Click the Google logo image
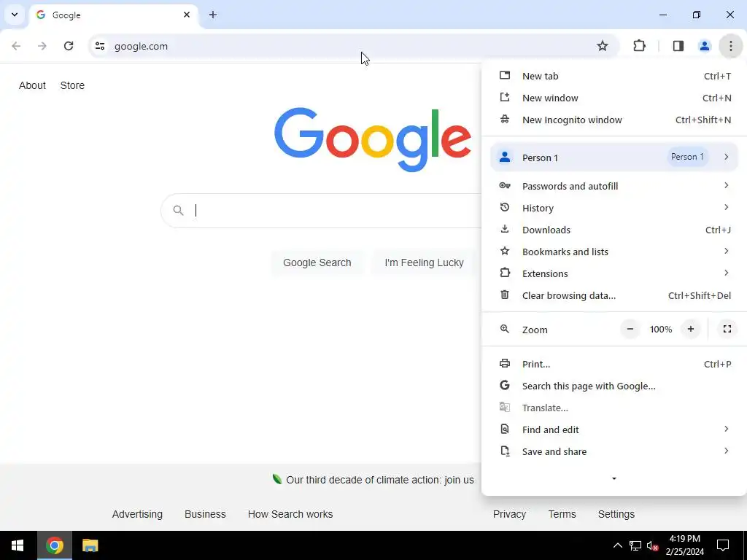The width and height of the screenshot is (747, 560). [x=373, y=139]
